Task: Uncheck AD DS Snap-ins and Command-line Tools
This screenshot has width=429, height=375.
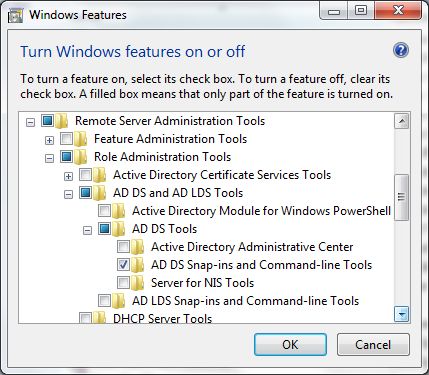Action: click(123, 264)
